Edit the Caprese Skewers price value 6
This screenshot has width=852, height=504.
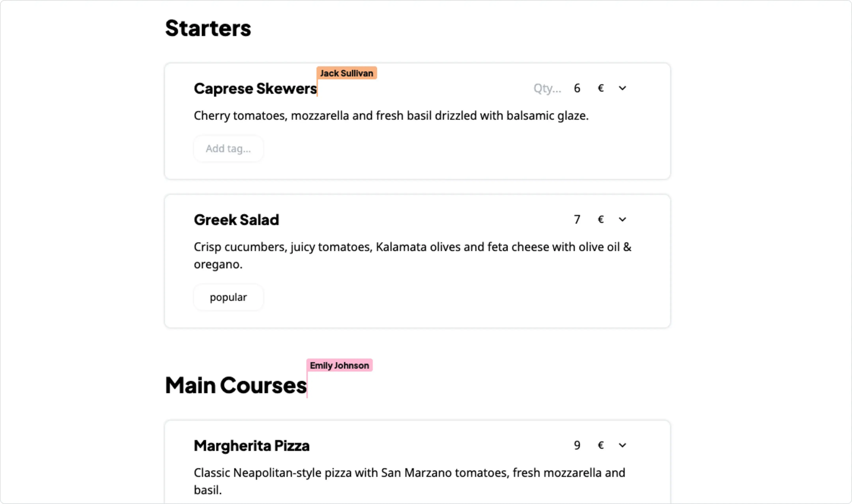(x=577, y=88)
